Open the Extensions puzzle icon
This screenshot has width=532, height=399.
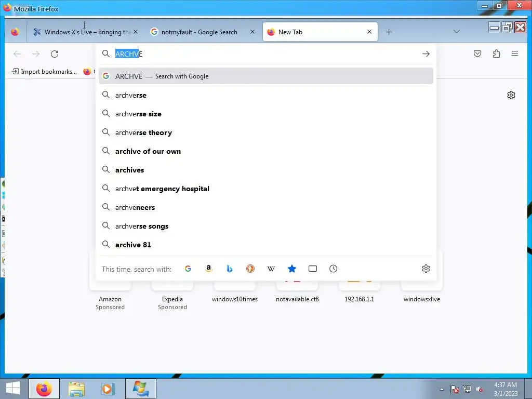pos(496,54)
